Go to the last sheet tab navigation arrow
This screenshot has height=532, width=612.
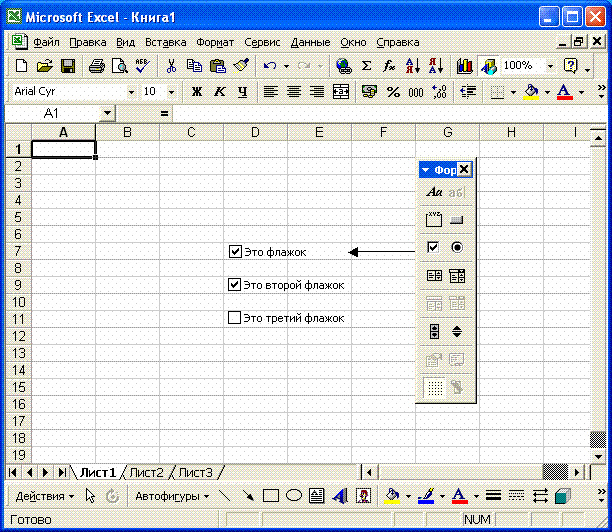[62, 473]
